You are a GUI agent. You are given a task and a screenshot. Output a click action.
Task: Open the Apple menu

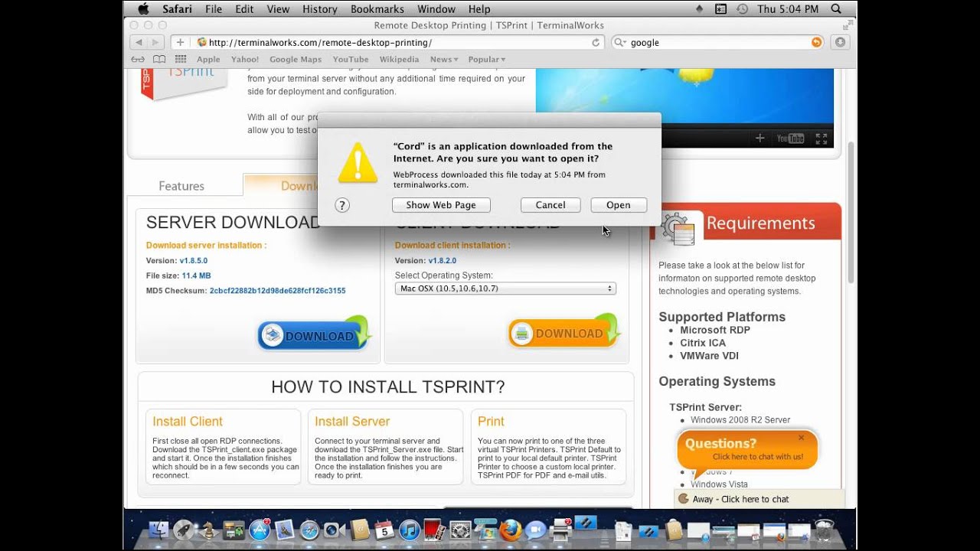143,9
